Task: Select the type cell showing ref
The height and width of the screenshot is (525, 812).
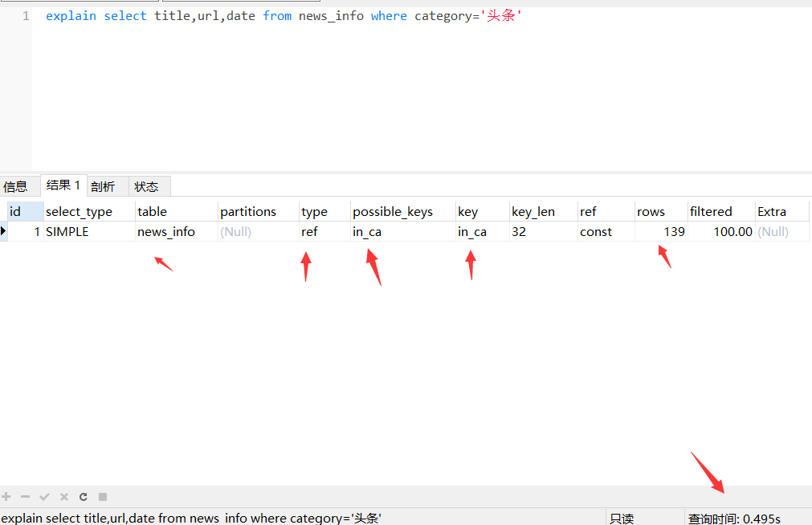Action: (x=324, y=231)
